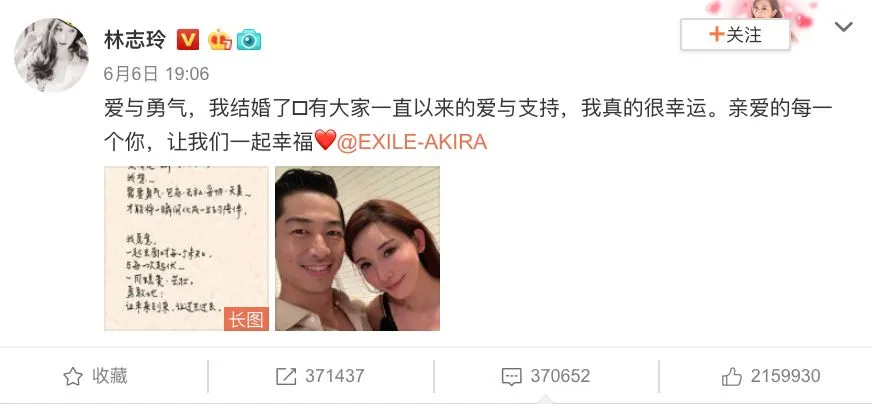Click the teal camera badge icon
This screenshot has height=404, width=872.
[249, 40]
